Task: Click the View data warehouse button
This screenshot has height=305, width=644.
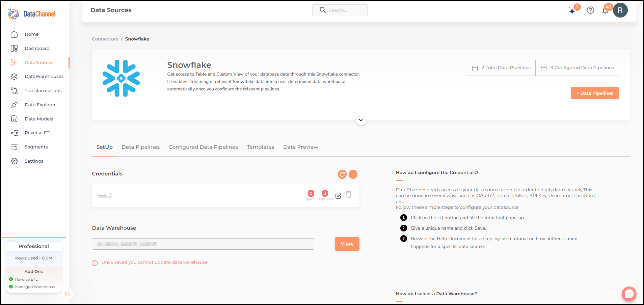Action: click(x=347, y=244)
